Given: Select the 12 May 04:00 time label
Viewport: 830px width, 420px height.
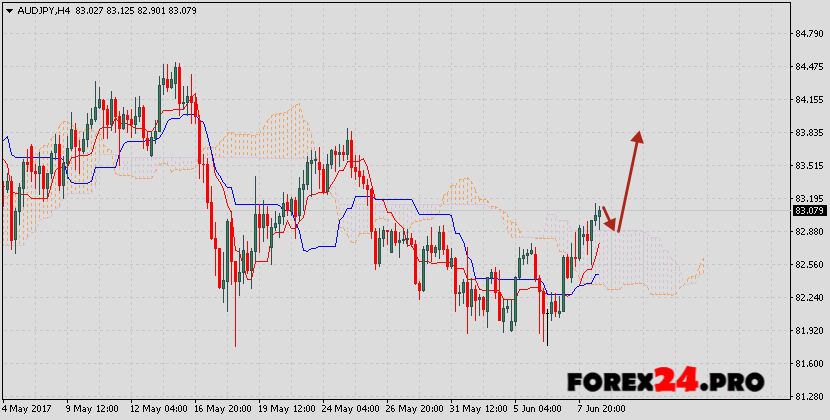Looking at the screenshot, I should [158, 409].
